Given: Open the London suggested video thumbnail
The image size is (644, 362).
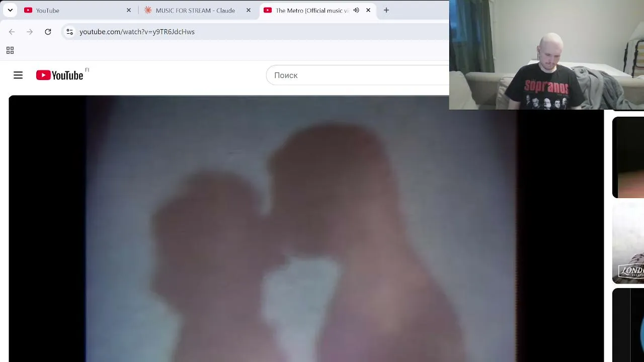Looking at the screenshot, I should [628, 243].
